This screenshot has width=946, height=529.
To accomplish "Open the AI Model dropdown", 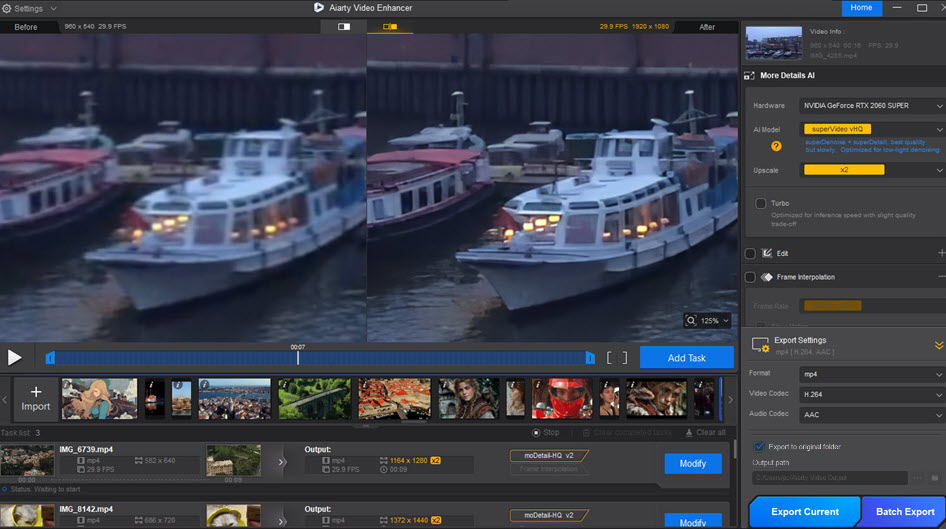I will coord(873,129).
